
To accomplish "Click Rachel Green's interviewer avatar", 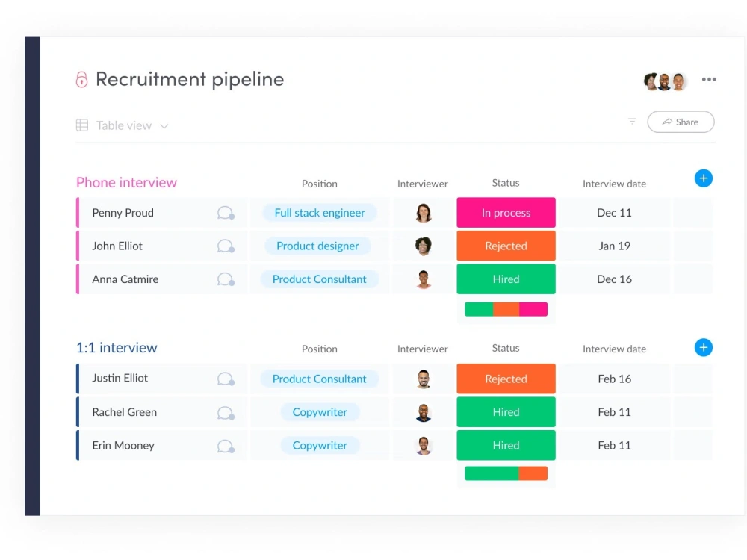I will 423,412.
